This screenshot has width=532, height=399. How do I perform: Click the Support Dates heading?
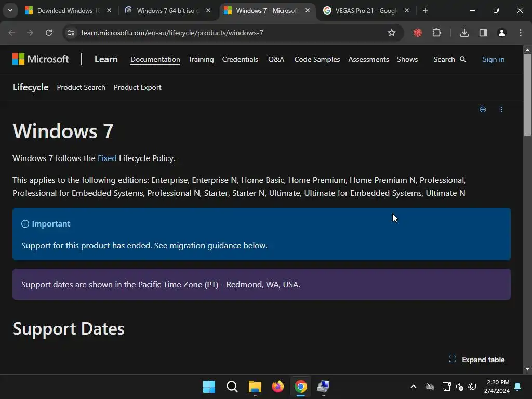pos(68,329)
